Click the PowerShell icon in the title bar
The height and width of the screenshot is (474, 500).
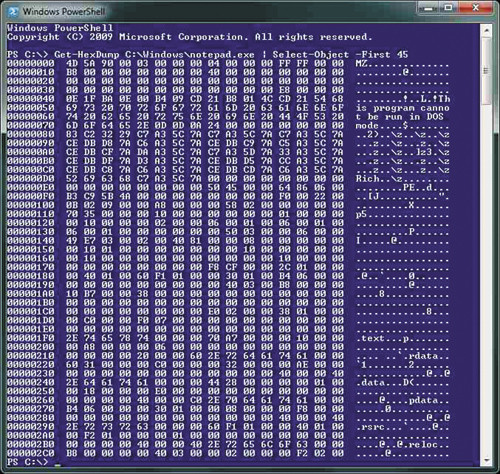click(13, 12)
